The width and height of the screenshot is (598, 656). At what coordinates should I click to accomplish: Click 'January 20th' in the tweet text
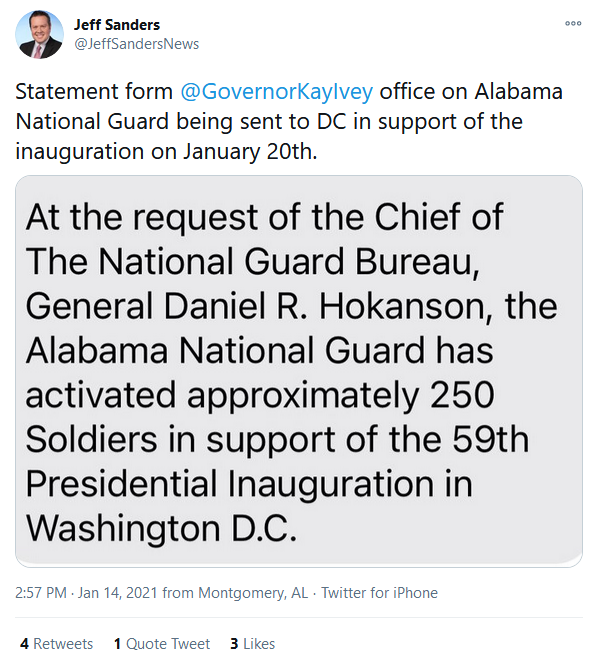pos(250,151)
